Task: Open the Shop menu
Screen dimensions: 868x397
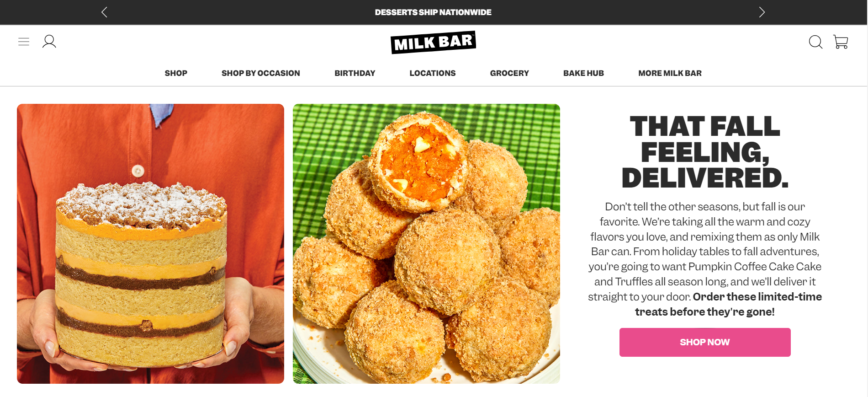Action: point(176,73)
